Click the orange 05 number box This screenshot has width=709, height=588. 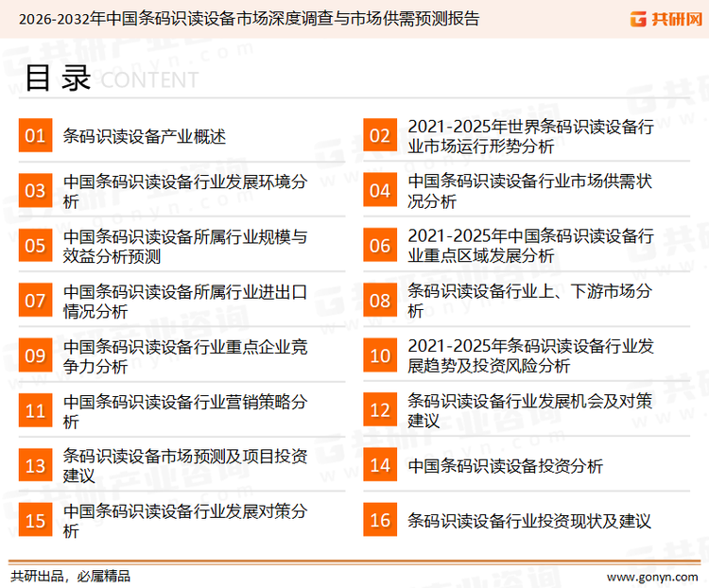click(x=35, y=245)
